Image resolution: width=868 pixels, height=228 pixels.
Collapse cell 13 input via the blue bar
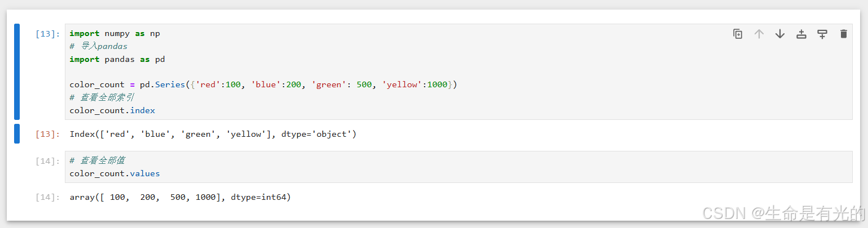pos(17,71)
